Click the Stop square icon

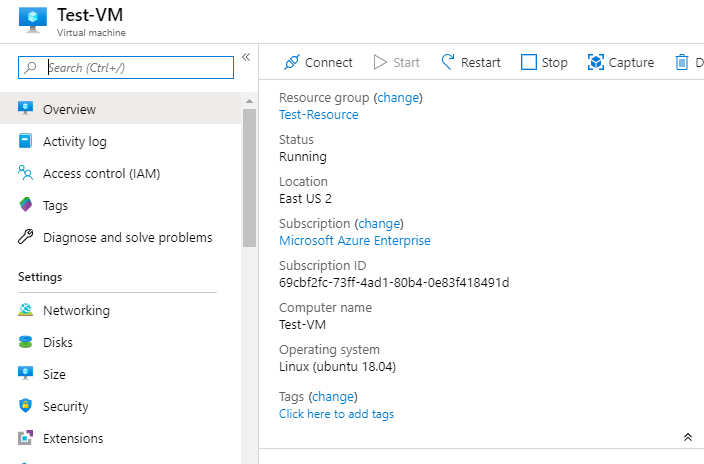[528, 62]
